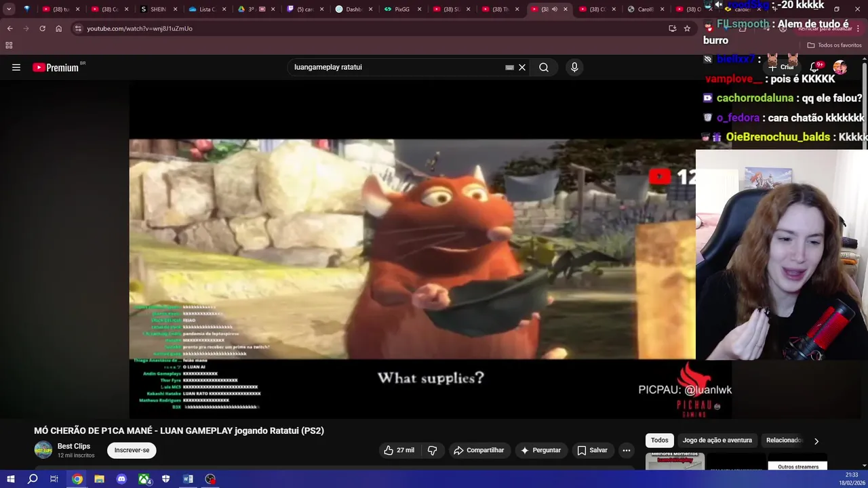Click the browser address bar URL
868x488 pixels.
tap(140, 28)
